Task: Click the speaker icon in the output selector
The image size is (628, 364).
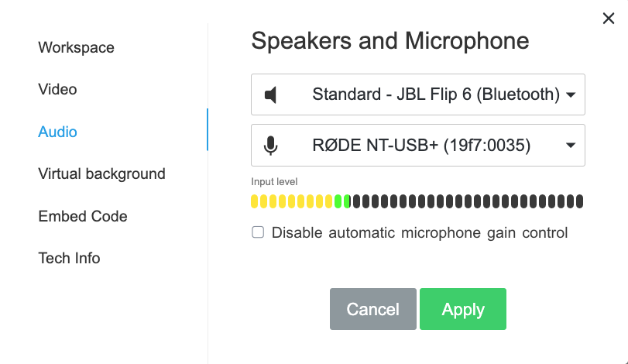Action: coord(270,95)
